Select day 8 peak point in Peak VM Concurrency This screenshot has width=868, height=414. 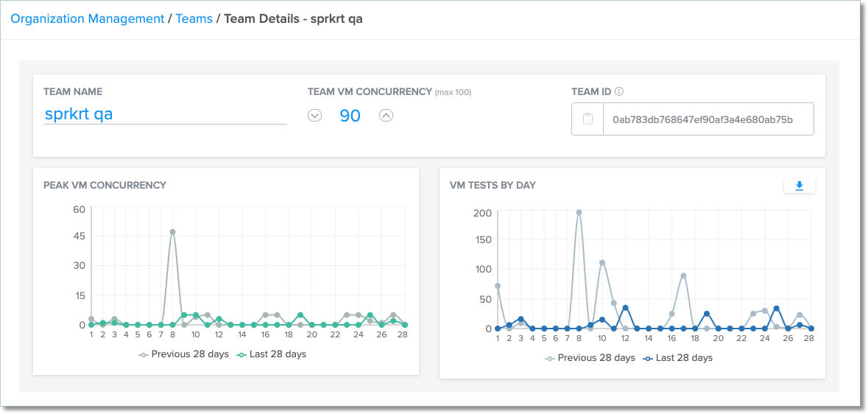coord(172,232)
